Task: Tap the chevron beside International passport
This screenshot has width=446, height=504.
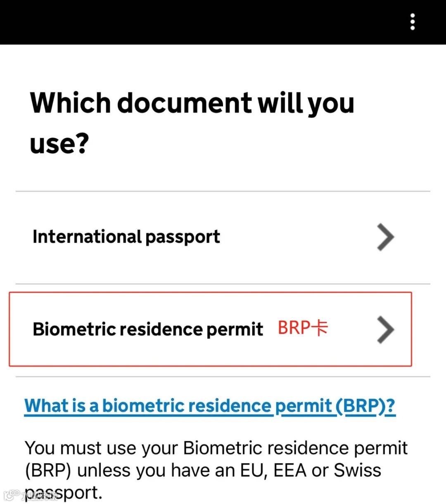Action: click(x=386, y=237)
